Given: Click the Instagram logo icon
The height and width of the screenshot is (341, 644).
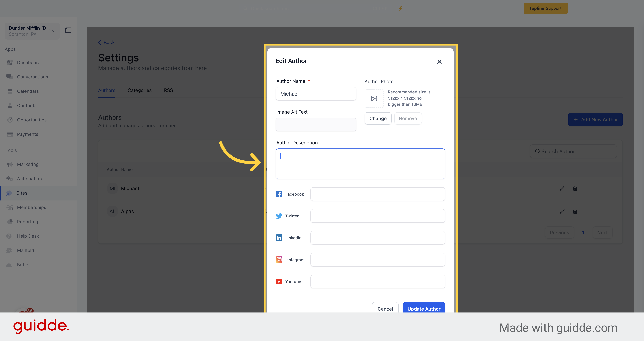Looking at the screenshot, I should click(x=279, y=260).
